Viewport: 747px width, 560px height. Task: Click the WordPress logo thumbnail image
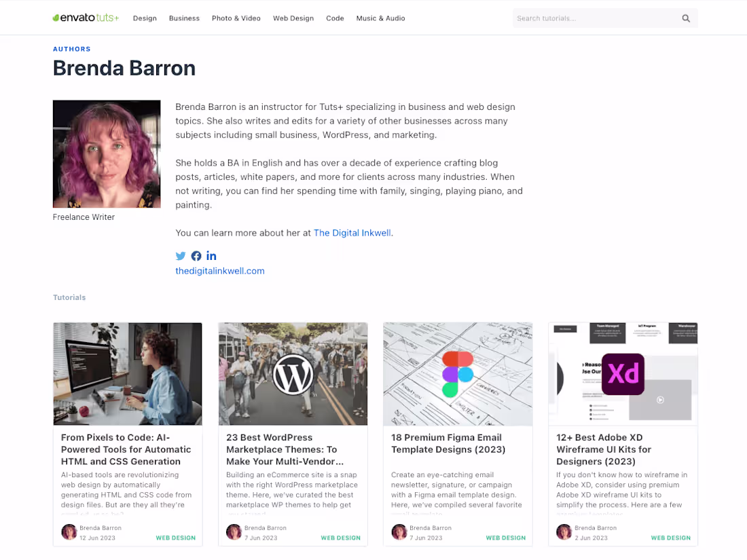point(293,374)
